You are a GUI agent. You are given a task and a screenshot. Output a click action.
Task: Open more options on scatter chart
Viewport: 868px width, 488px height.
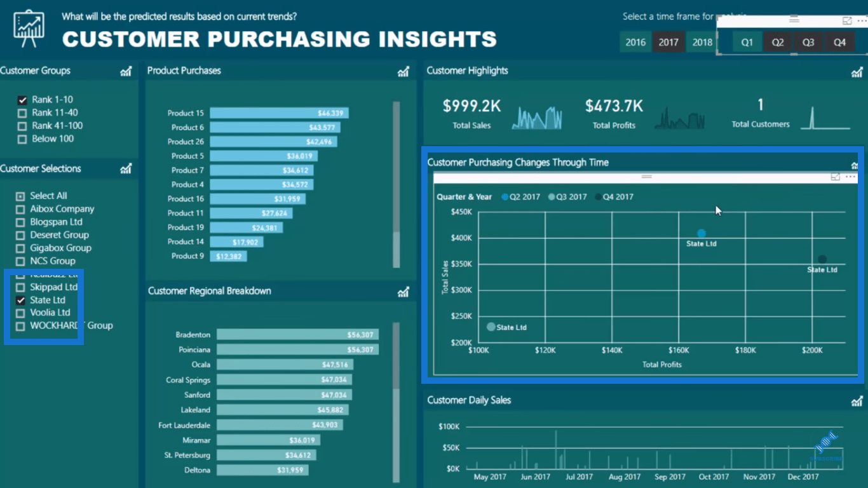pos(851,177)
